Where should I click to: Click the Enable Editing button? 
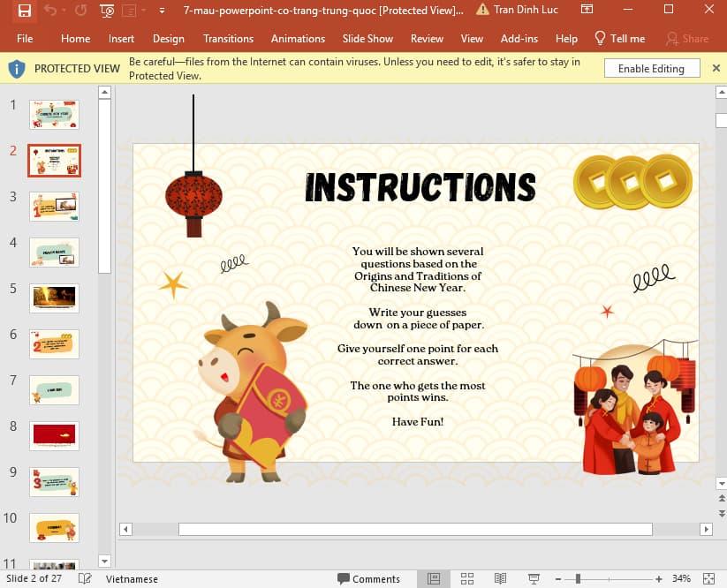pyautogui.click(x=651, y=68)
